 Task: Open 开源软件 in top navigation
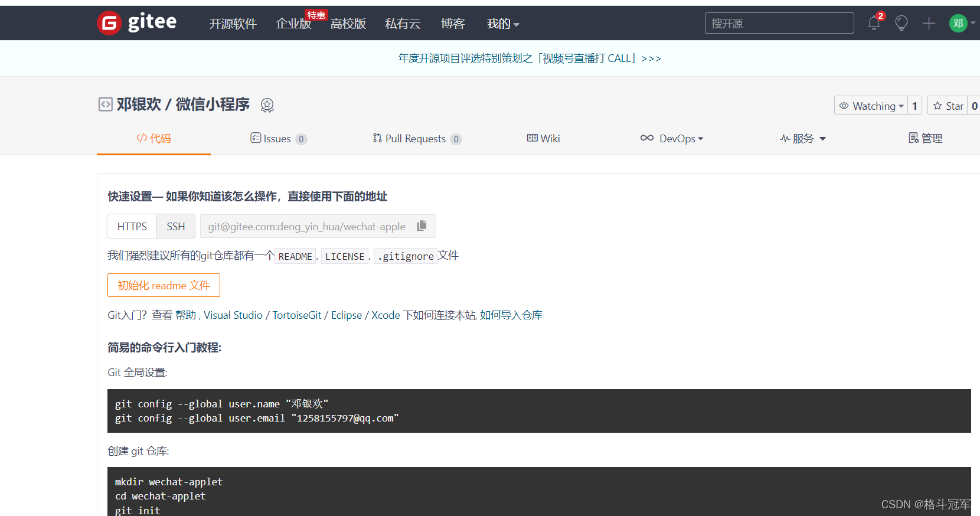(x=233, y=24)
